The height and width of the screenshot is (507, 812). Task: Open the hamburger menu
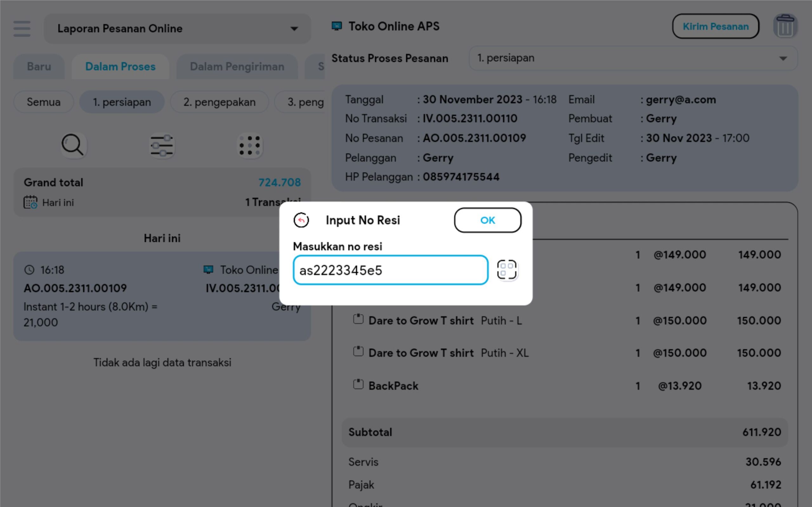coord(22,29)
